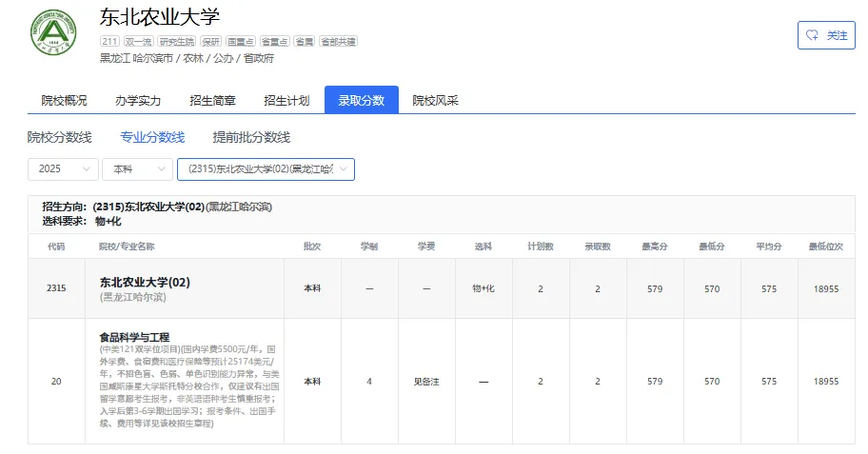The image size is (868, 454).
Task: Open the 2025 year dropdown
Action: [x=63, y=168]
